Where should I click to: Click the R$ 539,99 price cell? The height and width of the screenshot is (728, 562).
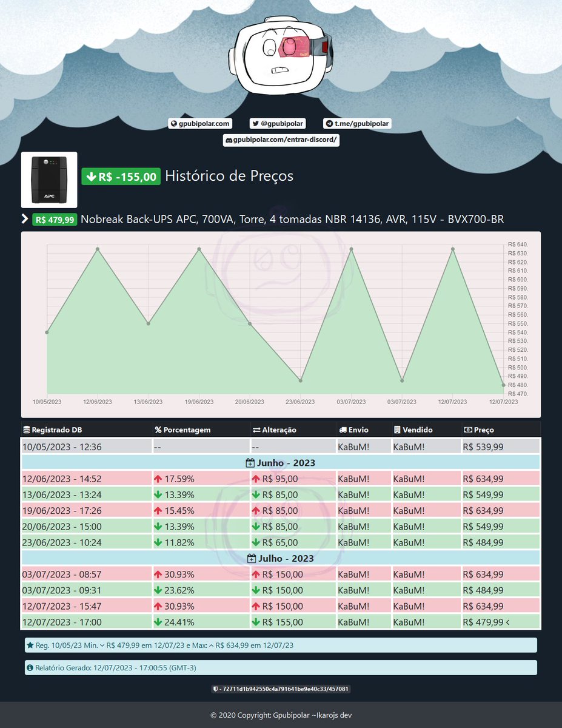[x=501, y=447]
